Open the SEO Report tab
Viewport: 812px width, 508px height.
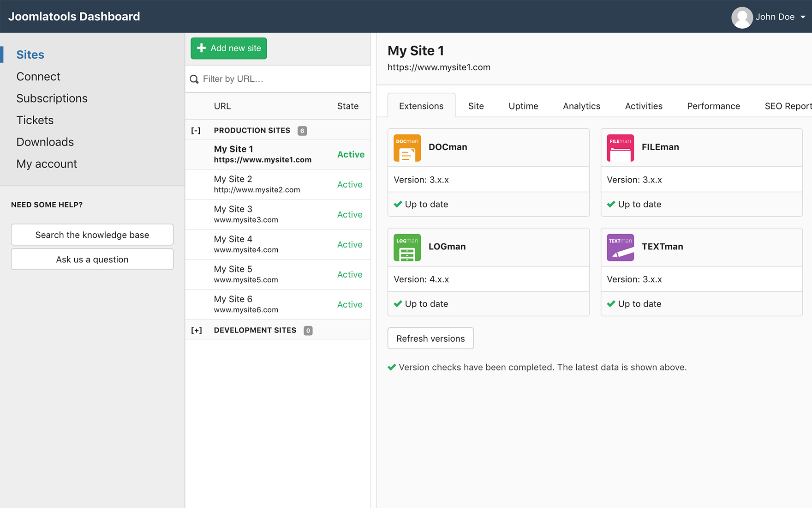click(788, 106)
